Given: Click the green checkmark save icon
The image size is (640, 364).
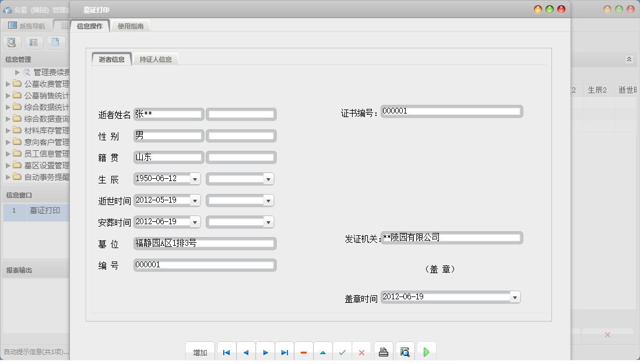Looking at the screenshot, I should [342, 352].
